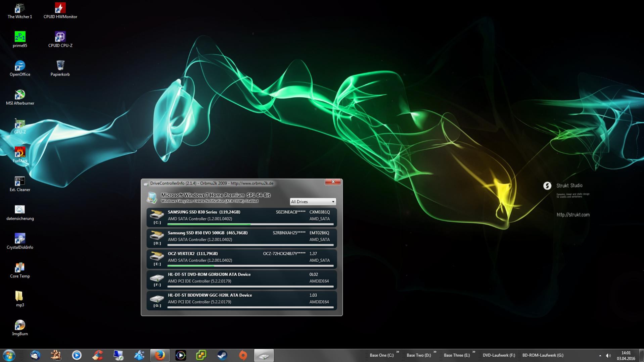The height and width of the screenshot is (362, 644).
Task: Open The Witcher 1 desktop shortcut
Action: (x=20, y=11)
